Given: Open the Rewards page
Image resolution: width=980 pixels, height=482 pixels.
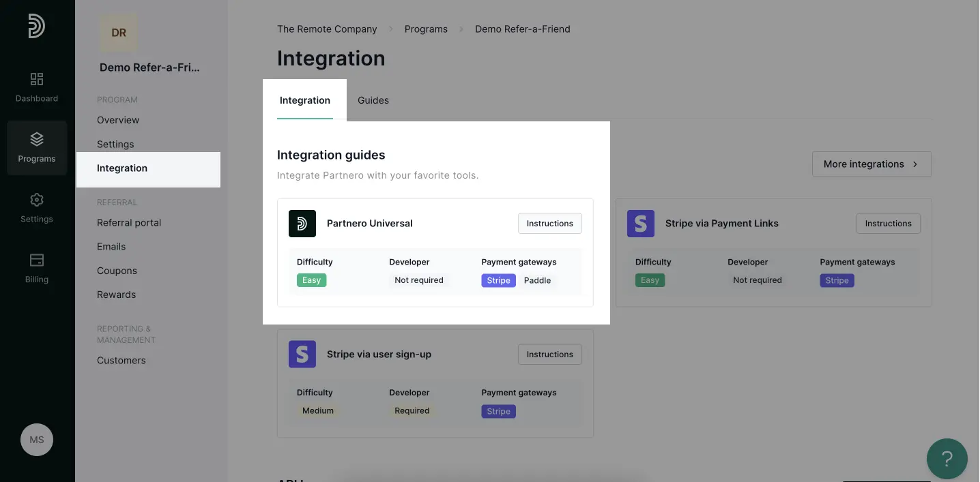Looking at the screenshot, I should point(116,295).
